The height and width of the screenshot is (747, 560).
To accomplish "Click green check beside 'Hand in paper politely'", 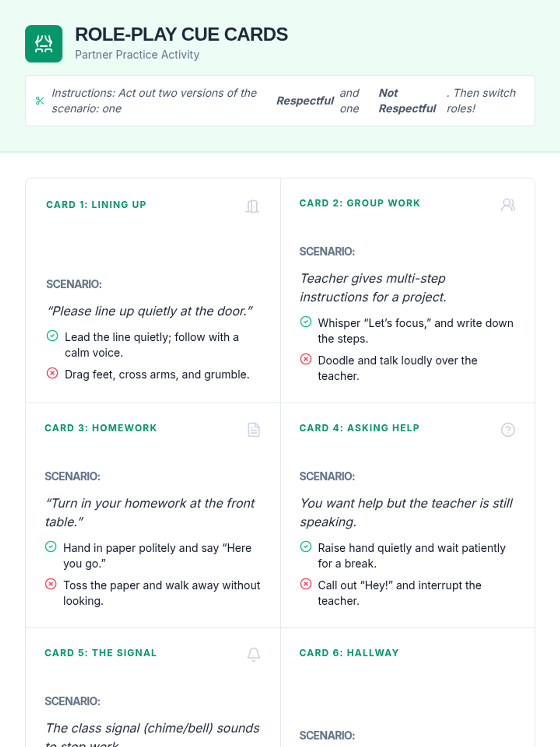I will pyautogui.click(x=51, y=547).
